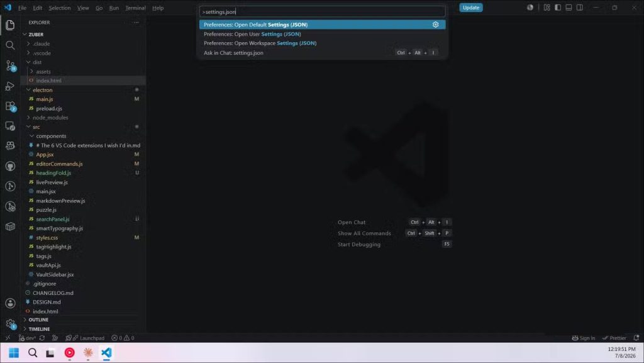Open the Explorer view in activity bar

tap(10, 25)
